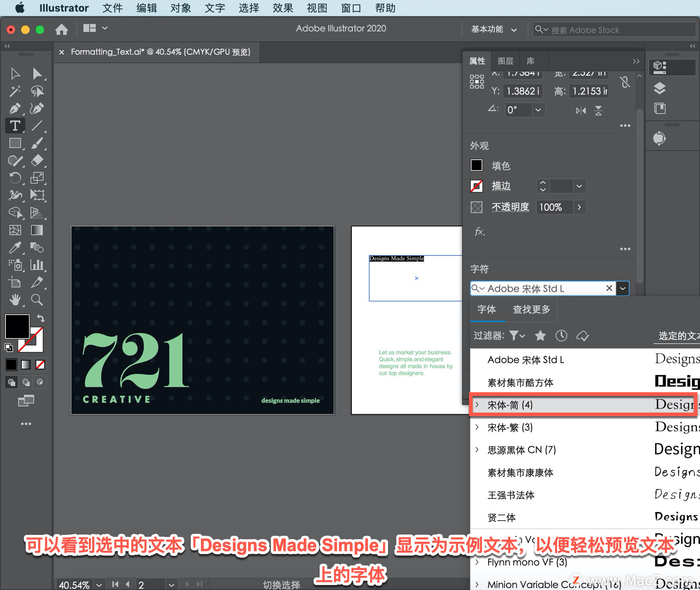700x590 pixels.
Task: Open the font classification filter dropdown
Action: pyautogui.click(x=517, y=335)
